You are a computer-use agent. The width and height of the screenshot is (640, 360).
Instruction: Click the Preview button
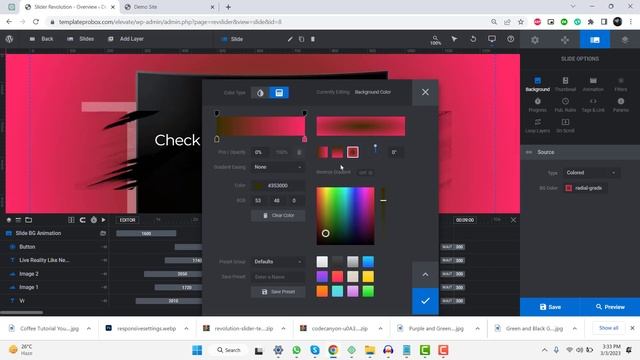[x=610, y=307]
